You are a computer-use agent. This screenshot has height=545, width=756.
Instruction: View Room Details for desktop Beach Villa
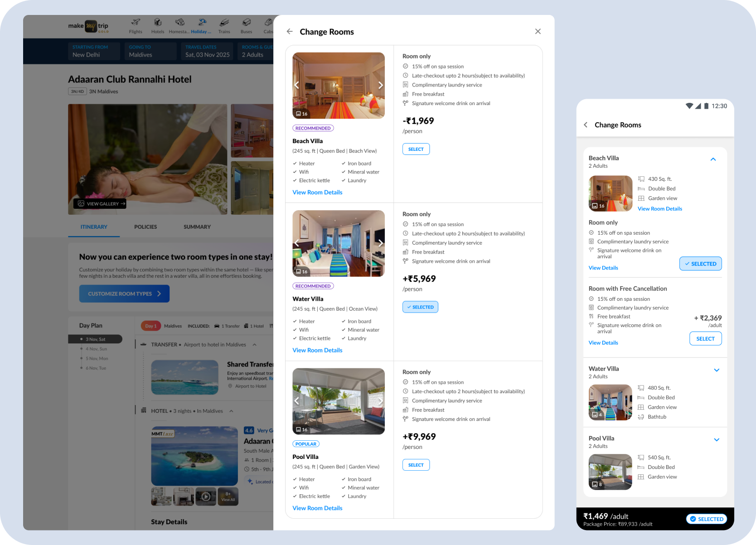317,193
